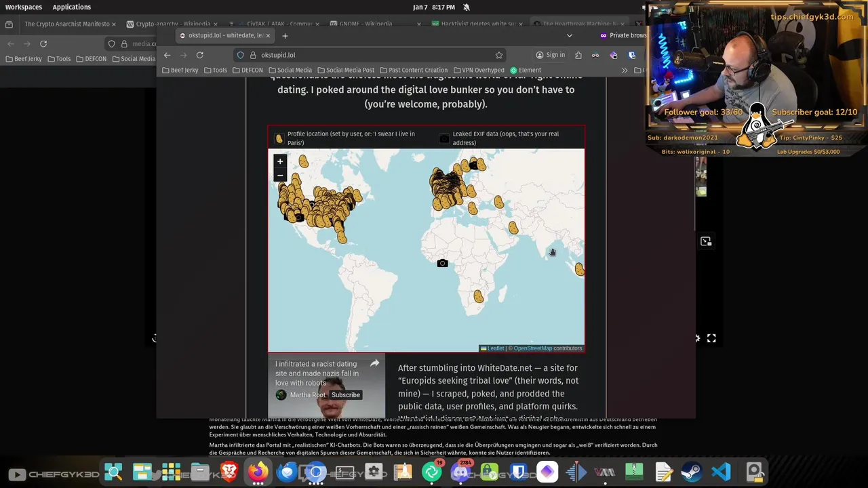868x488 pixels.
Task: Click the black camera EXIF marker on map
Action: click(442, 263)
